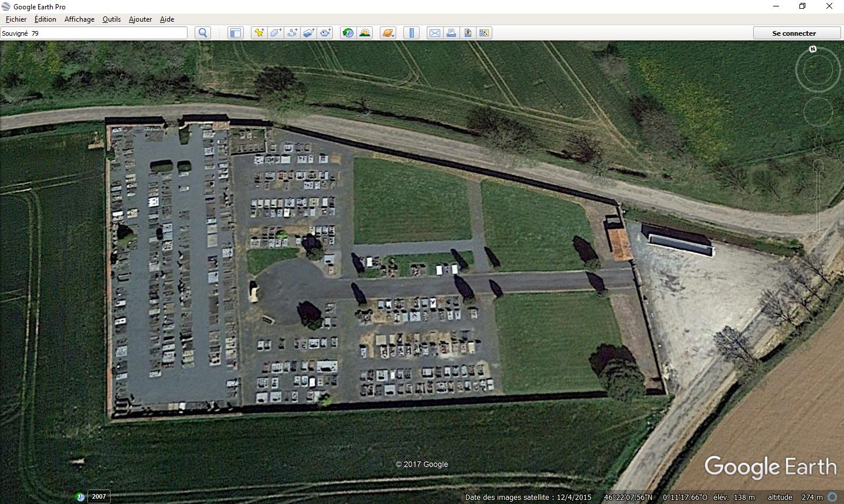Click the Google Earth Pro title icon

6,6
